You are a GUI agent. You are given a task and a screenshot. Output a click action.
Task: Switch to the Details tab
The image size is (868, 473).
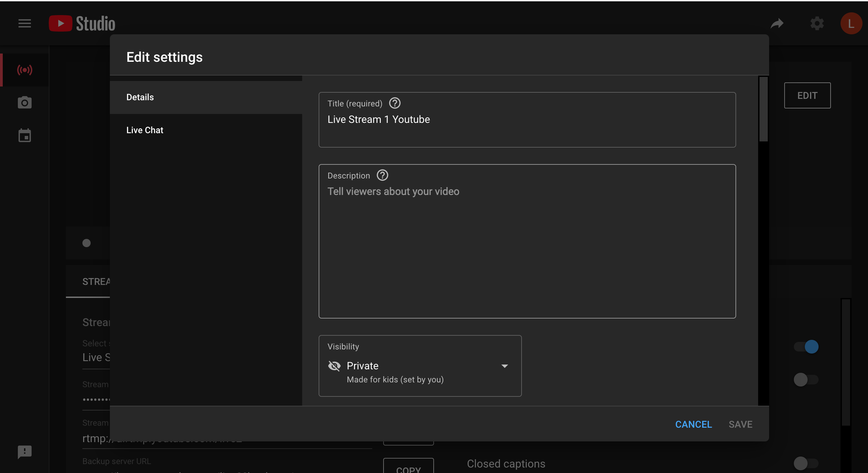click(x=140, y=97)
